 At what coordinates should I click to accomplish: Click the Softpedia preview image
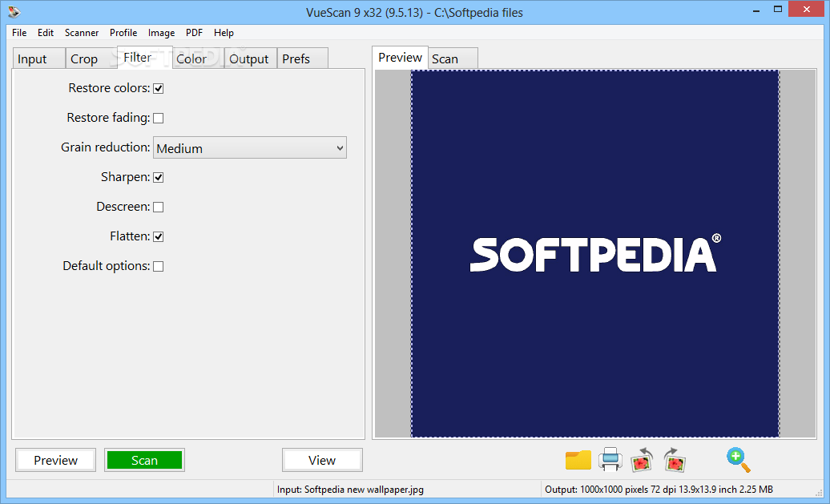[595, 254]
